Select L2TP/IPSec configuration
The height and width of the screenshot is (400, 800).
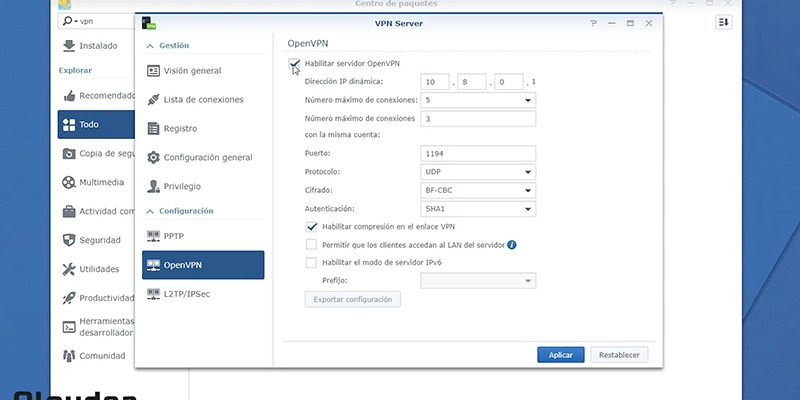pos(203,294)
